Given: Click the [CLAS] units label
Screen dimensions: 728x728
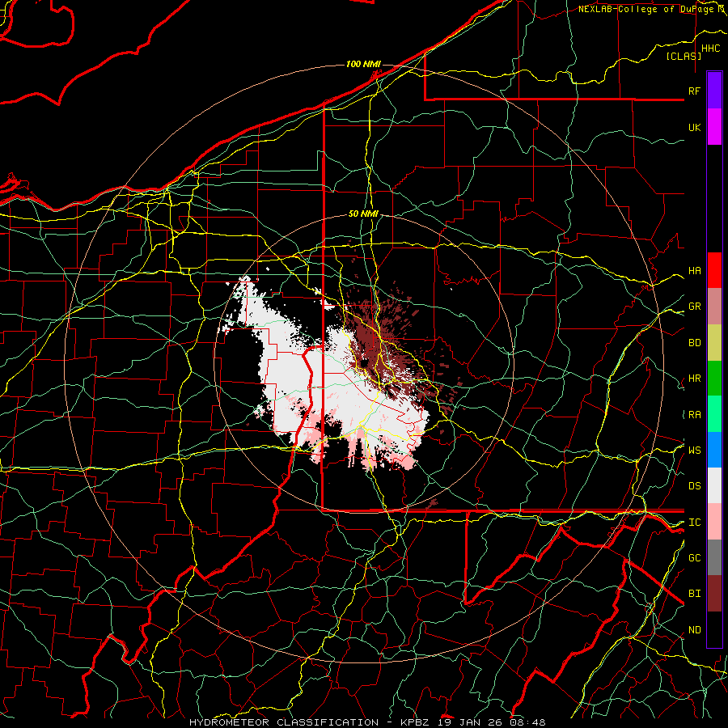Looking at the screenshot, I should [x=684, y=56].
